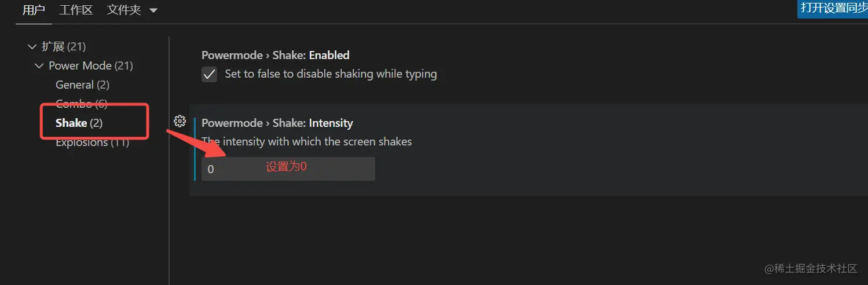Select the 文件夹 tab label
This screenshot has width=868, height=285.
(x=124, y=10)
